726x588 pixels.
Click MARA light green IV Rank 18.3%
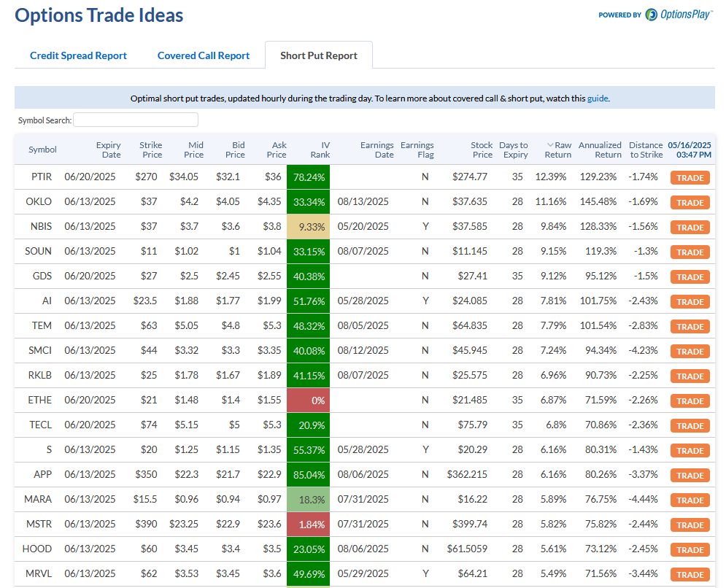(309, 499)
